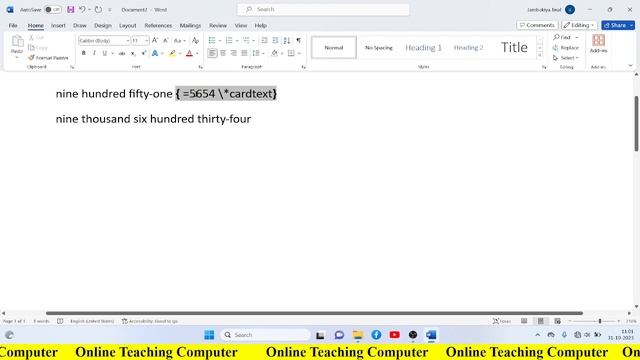Decrease font size button
640x360 pixels.
(x=166, y=40)
